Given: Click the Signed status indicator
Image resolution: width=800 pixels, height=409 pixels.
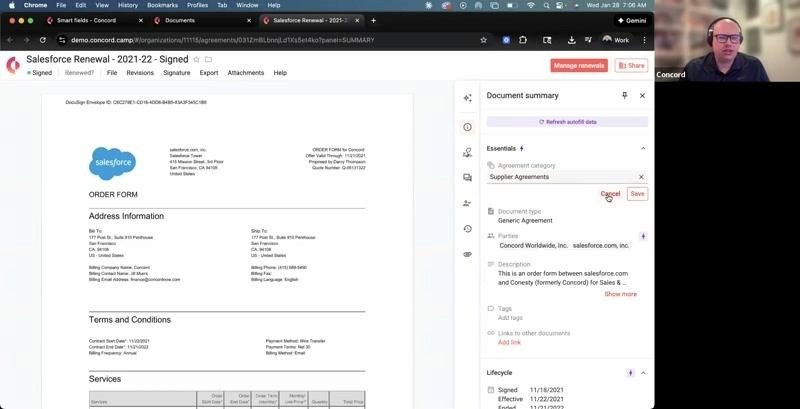Looking at the screenshot, I should (40, 73).
